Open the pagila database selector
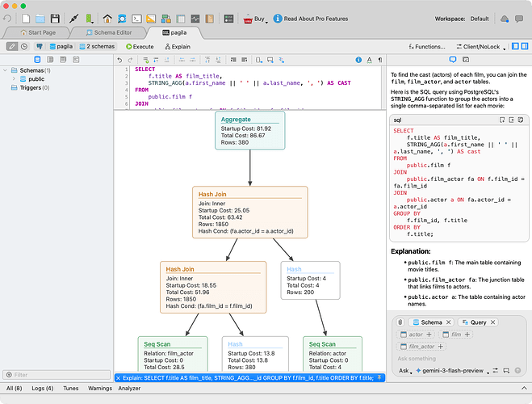This screenshot has height=404, width=532. click(x=61, y=47)
